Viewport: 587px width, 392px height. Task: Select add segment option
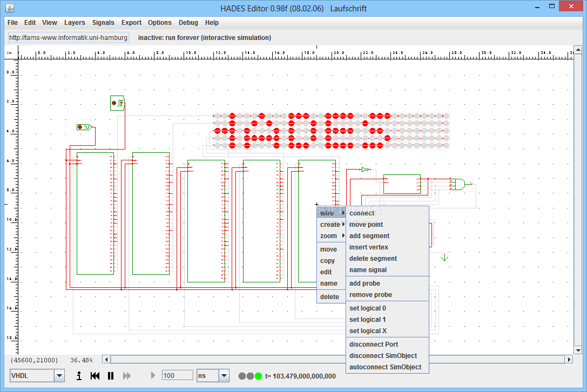(388, 235)
